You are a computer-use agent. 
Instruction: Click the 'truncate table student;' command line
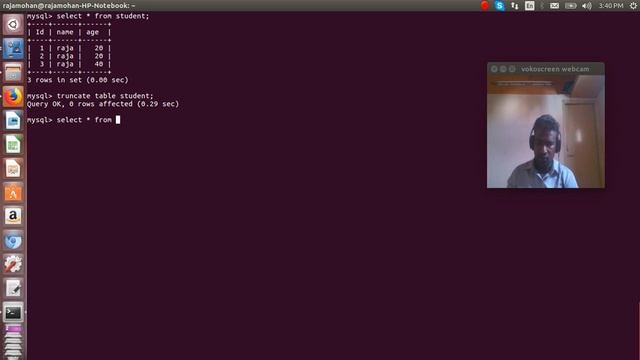90,96
